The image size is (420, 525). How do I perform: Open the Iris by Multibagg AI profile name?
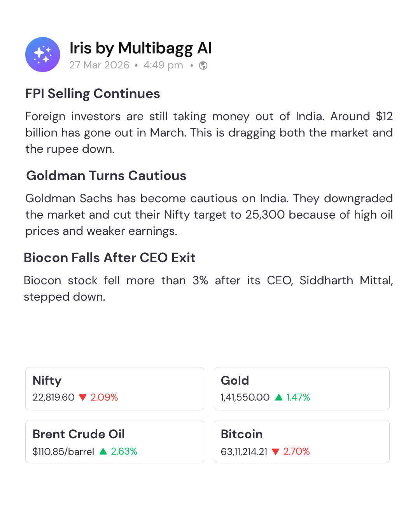point(140,48)
